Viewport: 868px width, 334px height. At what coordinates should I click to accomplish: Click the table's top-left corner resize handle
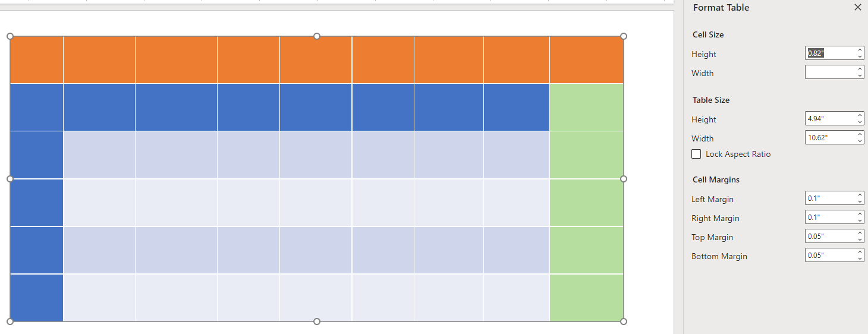[x=10, y=36]
